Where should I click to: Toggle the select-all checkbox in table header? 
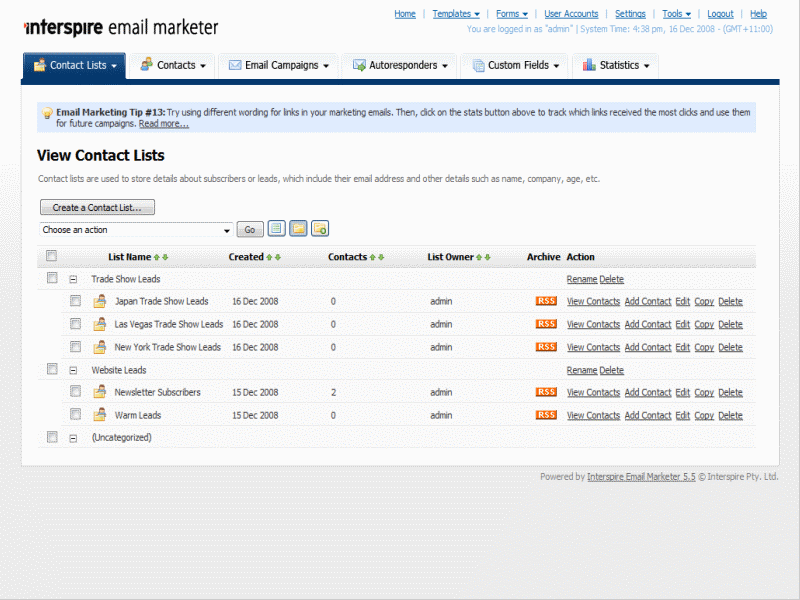coord(52,256)
